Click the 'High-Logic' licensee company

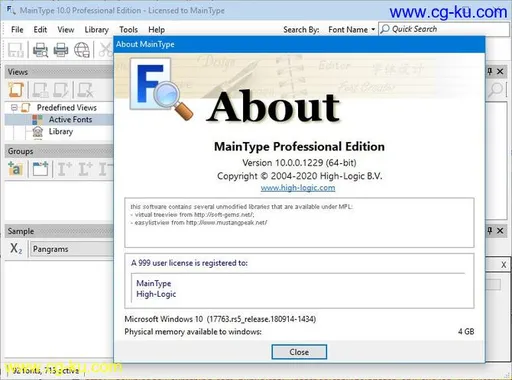point(156,294)
